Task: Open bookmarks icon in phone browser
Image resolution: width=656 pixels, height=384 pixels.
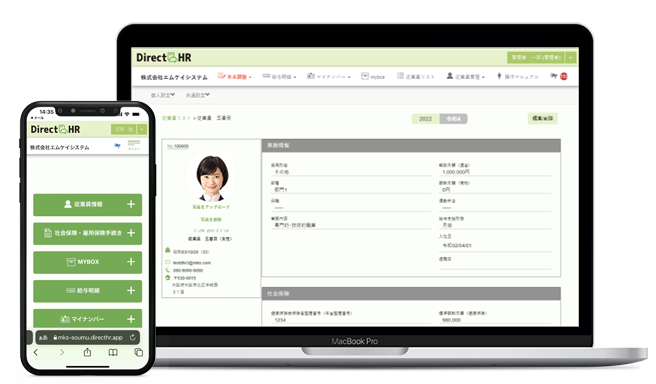Action: tap(113, 353)
